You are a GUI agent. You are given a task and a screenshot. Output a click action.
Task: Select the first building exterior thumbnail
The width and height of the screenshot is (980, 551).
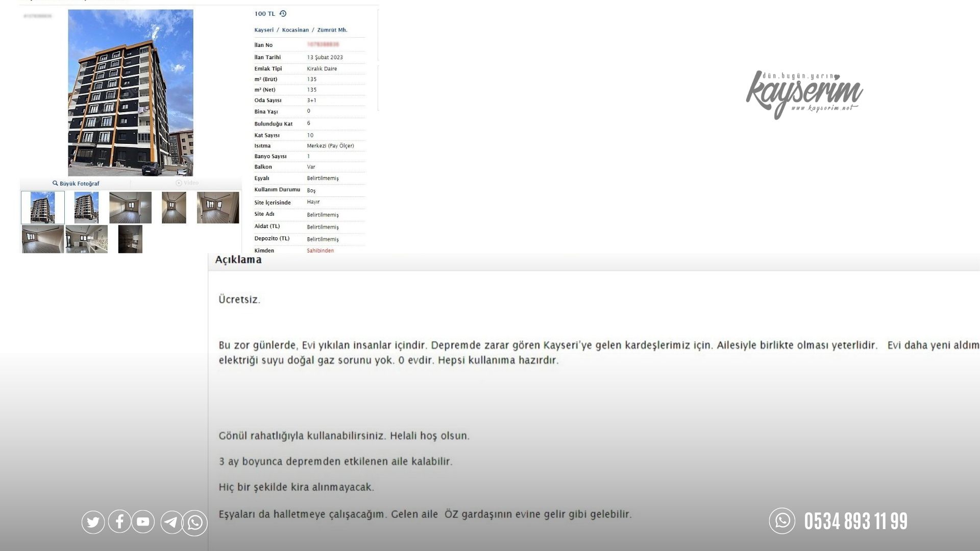[43, 208]
